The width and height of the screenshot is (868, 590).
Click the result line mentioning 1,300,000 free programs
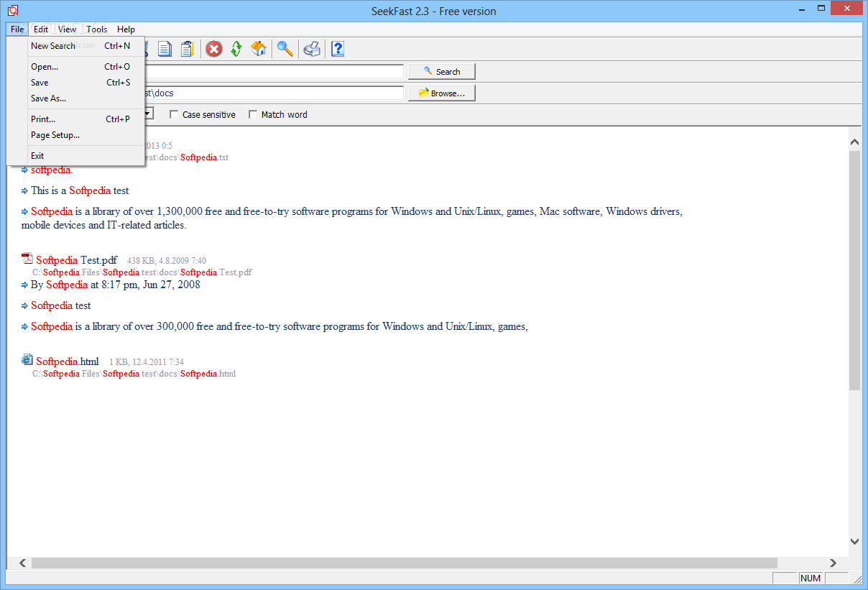pos(352,218)
